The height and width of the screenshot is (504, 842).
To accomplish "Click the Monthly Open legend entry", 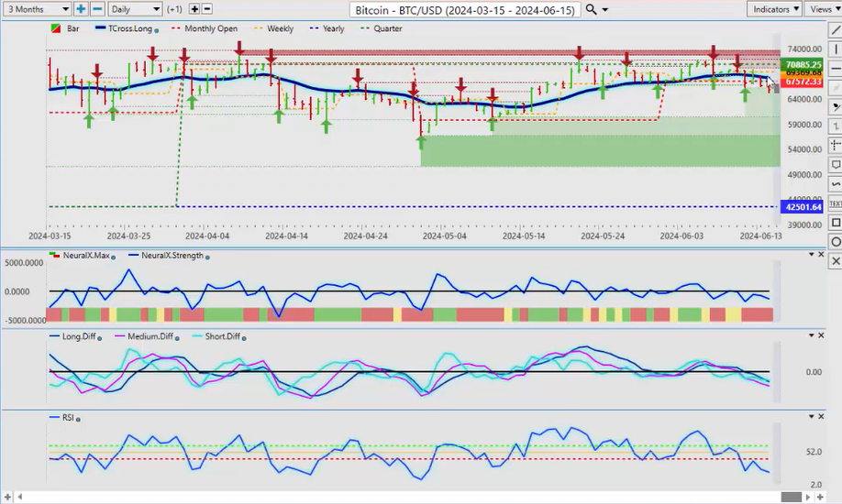I will pos(205,28).
